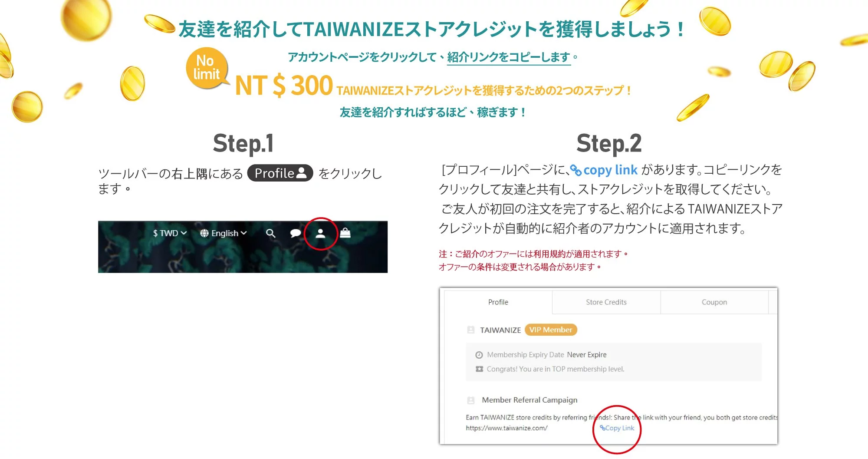
Task: Click the globe language icon
Action: [x=204, y=233]
